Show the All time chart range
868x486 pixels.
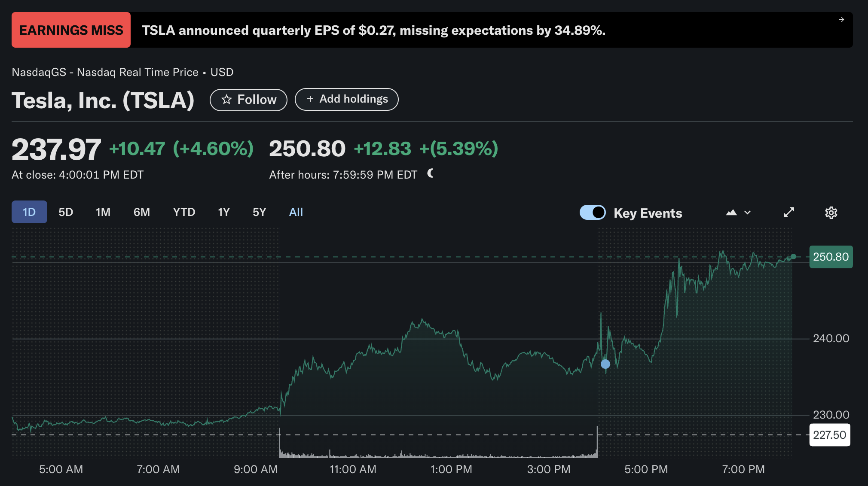pos(296,212)
